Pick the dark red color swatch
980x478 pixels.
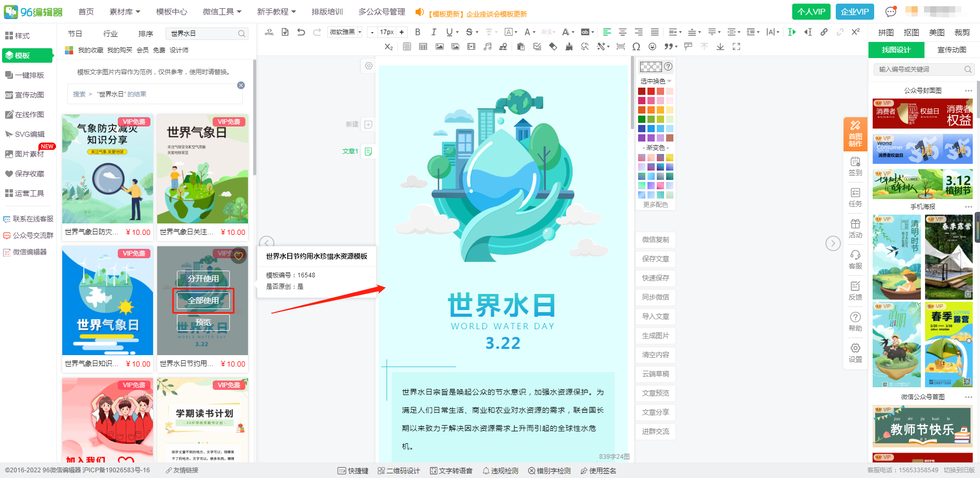point(642,91)
